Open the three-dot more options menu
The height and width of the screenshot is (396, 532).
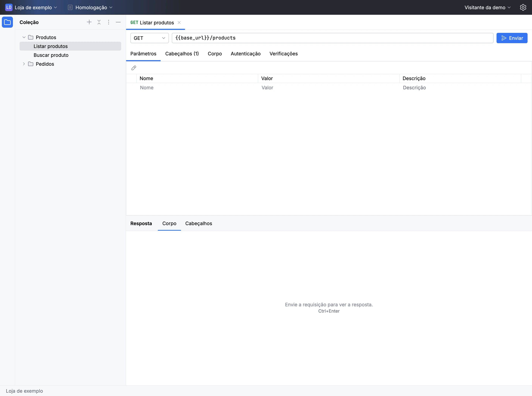tap(108, 22)
